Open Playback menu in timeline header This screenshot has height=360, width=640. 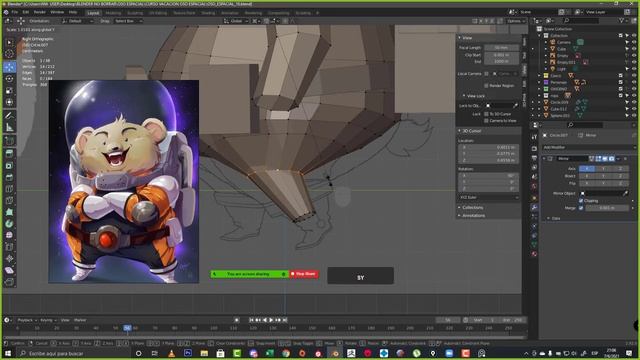click(x=27, y=320)
